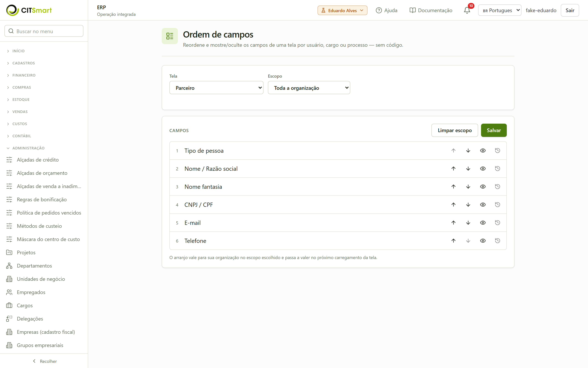Click the Sair button
Image resolution: width=588 pixels, height=368 pixels.
tap(570, 10)
